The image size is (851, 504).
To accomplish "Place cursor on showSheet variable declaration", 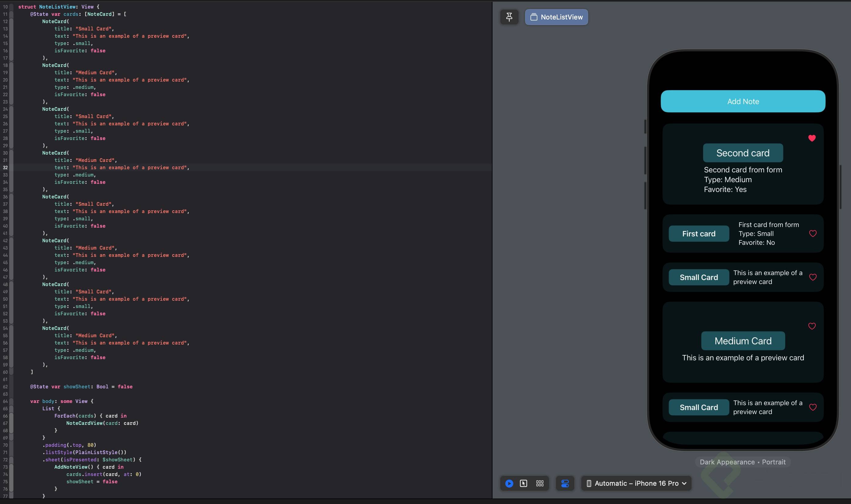I will pyautogui.click(x=77, y=387).
